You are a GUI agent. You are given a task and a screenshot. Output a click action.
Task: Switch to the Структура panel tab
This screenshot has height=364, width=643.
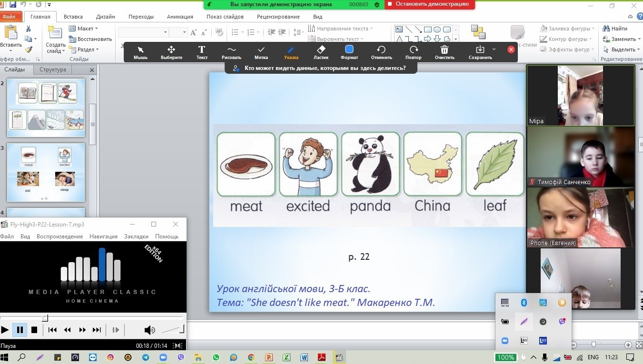[53, 69]
